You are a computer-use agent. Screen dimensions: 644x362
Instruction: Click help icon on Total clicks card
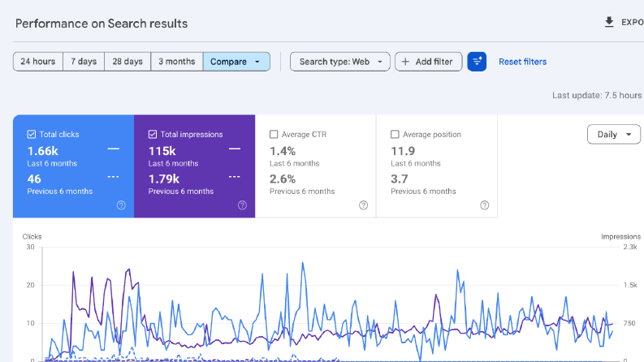click(121, 205)
